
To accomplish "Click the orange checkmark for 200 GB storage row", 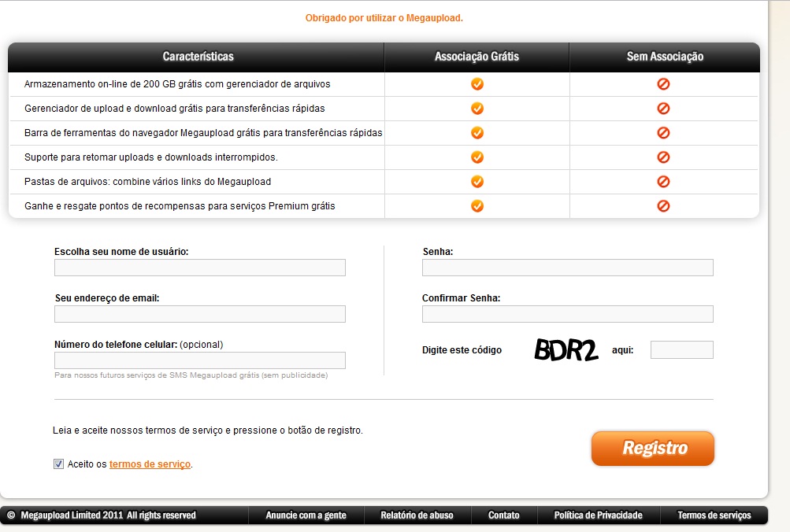I will pos(477,84).
